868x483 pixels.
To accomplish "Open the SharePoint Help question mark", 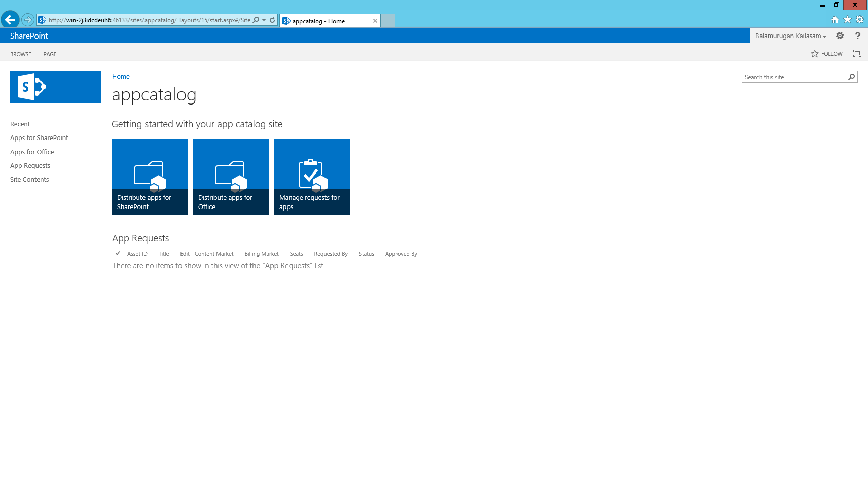I will click(x=857, y=36).
